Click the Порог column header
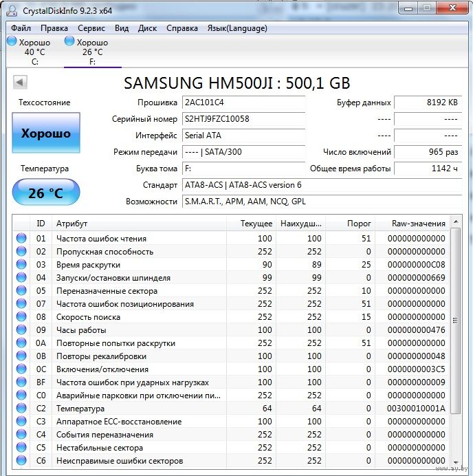473x476 pixels. click(x=350, y=224)
